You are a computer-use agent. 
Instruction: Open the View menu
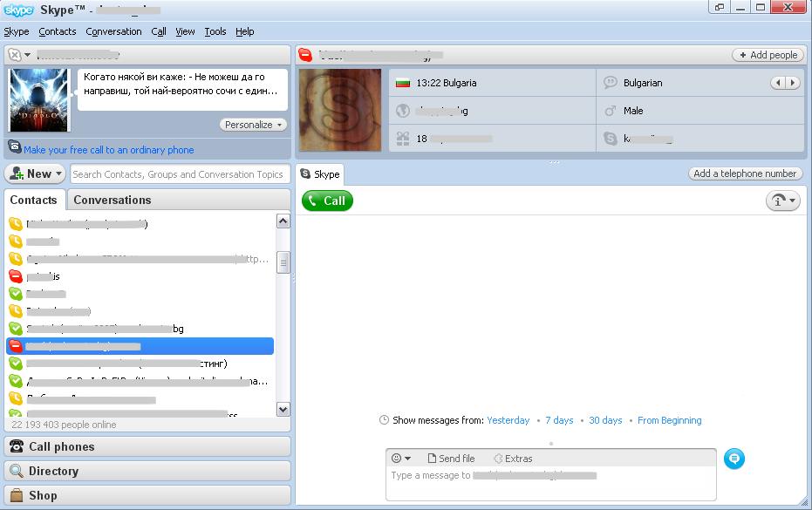click(x=185, y=31)
